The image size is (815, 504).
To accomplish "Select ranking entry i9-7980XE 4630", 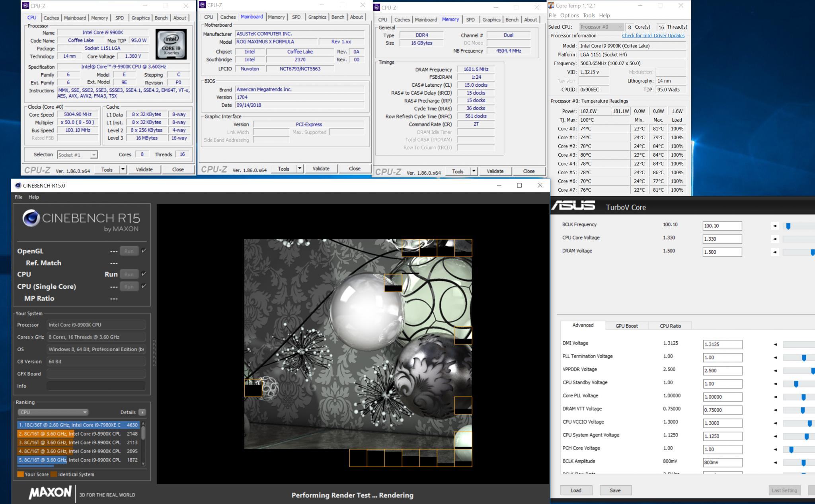I will tap(78, 425).
